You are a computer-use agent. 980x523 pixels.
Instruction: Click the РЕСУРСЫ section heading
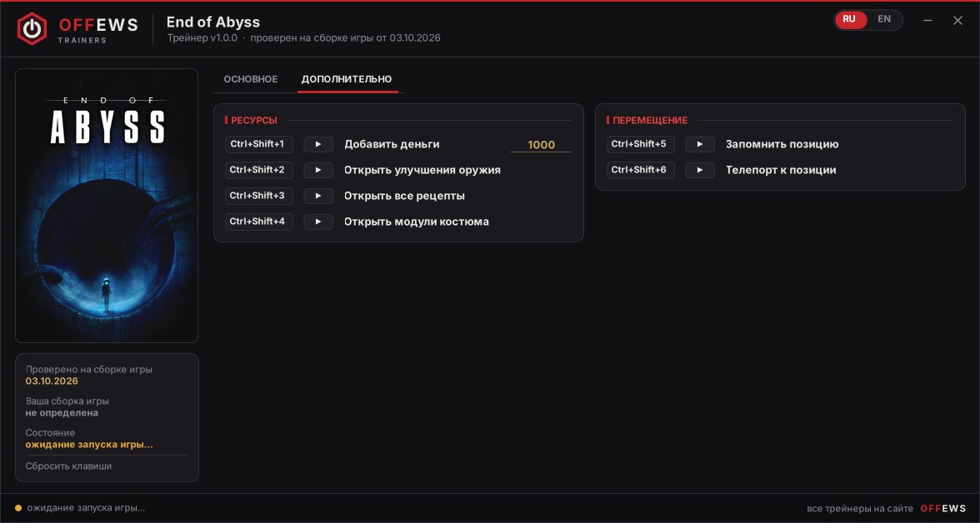click(253, 121)
